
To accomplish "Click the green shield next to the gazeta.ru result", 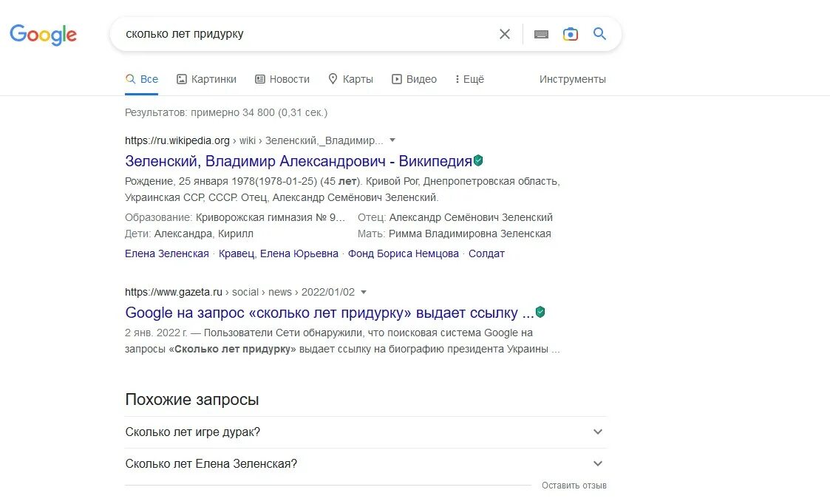I will pos(540,312).
